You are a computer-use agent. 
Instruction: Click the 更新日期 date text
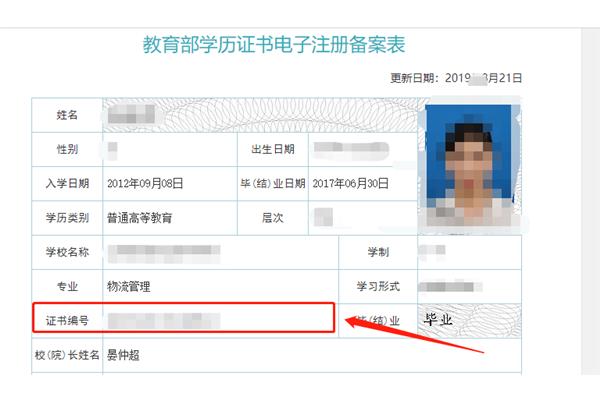click(x=456, y=78)
